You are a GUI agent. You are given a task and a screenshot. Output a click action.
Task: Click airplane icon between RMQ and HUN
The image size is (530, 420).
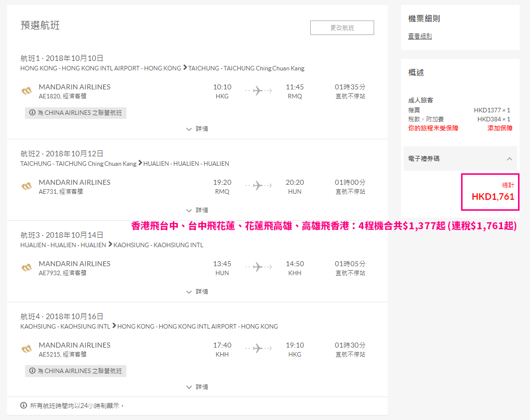tap(258, 185)
